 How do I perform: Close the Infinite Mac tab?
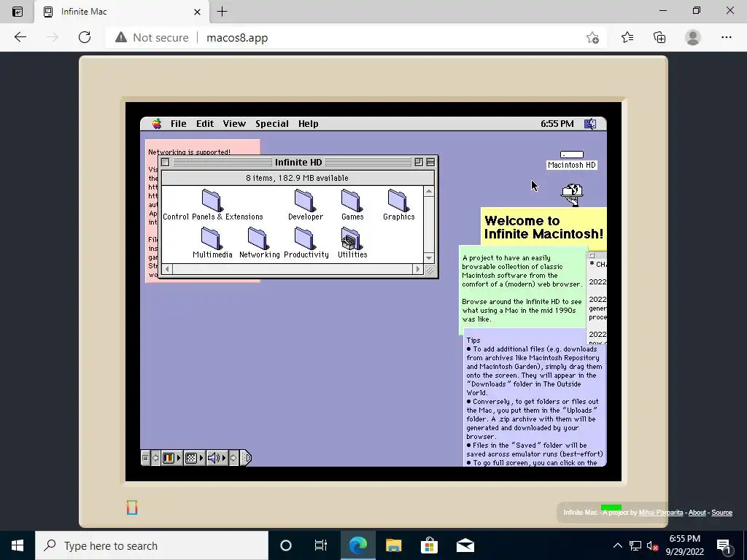click(197, 12)
